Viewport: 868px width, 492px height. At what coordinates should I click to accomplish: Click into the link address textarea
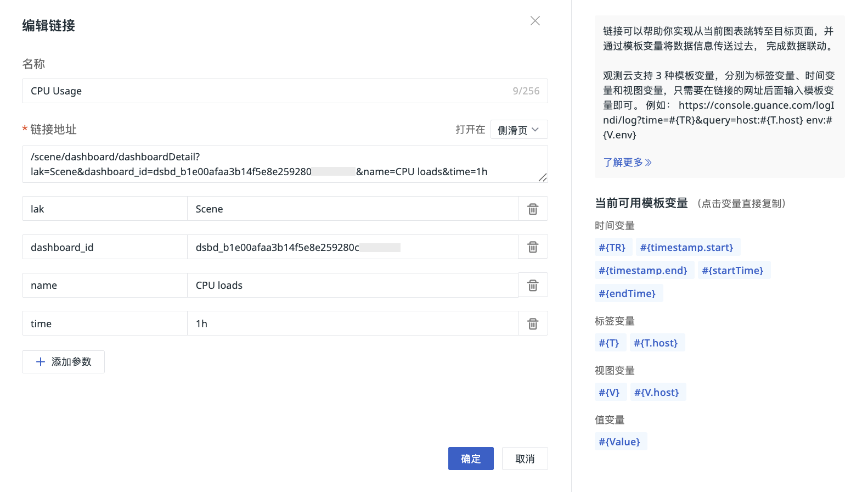point(285,164)
